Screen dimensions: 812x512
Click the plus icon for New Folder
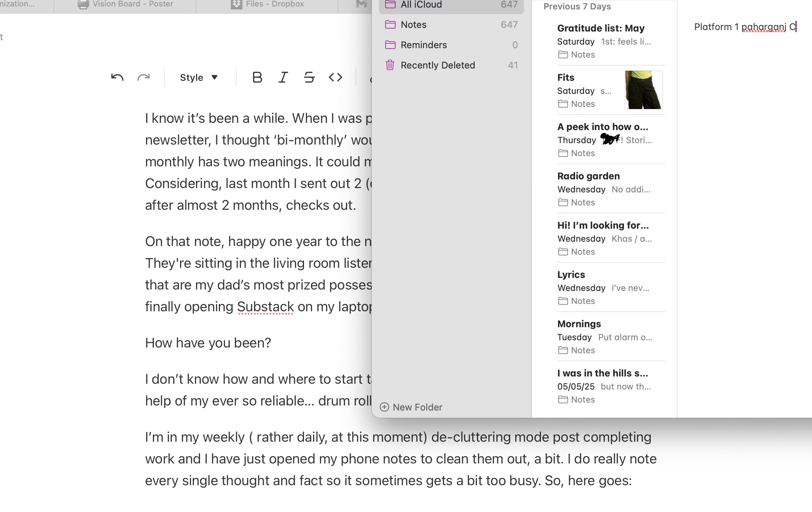coord(384,407)
